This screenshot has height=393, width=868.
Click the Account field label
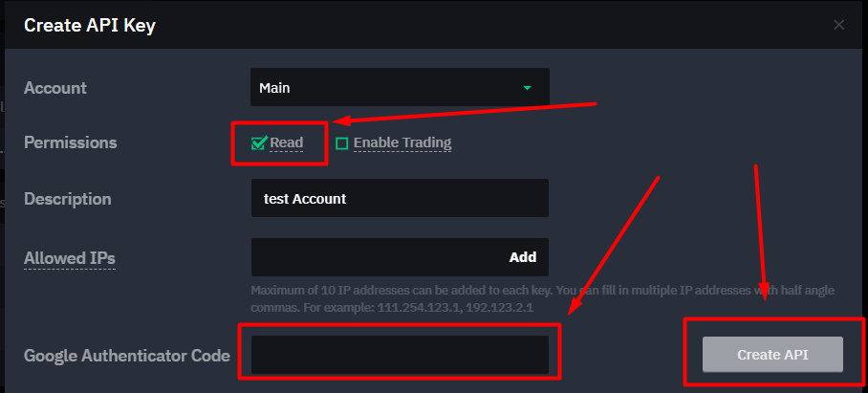click(55, 88)
